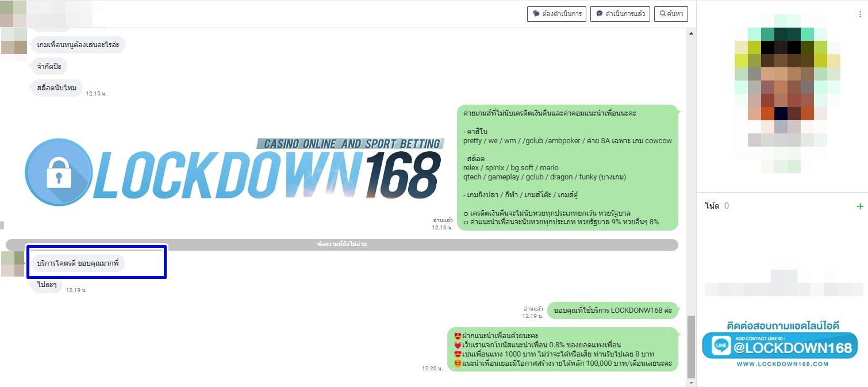Select message บริการโคตรดี ขอบคุณมากพี่
Screen dimensions: 868x387
coord(77,263)
